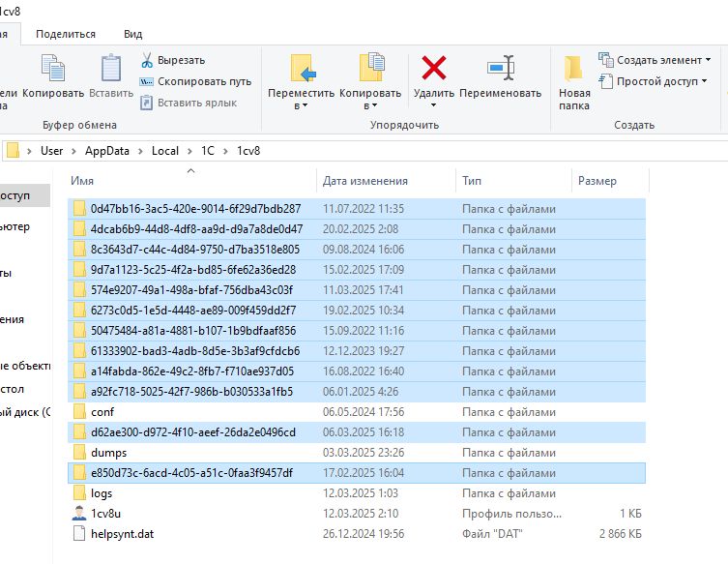The image size is (728, 564).
Task: Open the Delete (Удалить) dropdown arrow
Action: 433,105
